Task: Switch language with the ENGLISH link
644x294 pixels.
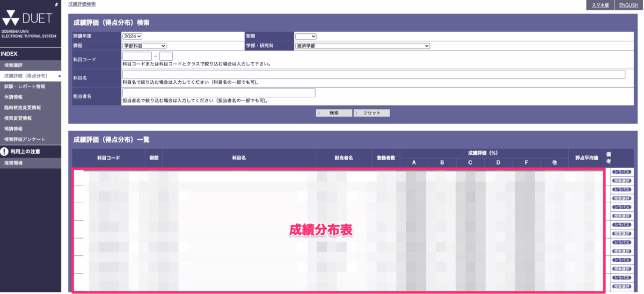Action: click(x=628, y=5)
